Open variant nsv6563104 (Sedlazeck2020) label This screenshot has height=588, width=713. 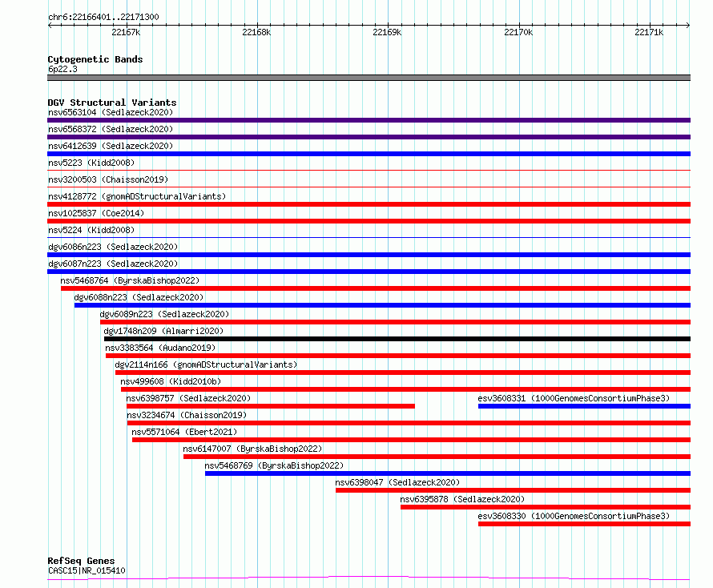tap(111, 112)
